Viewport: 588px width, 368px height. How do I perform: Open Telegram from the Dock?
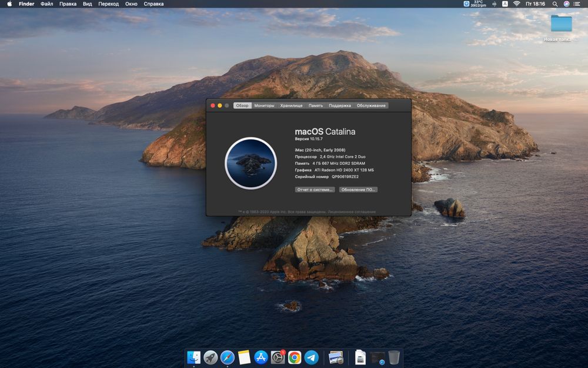(x=312, y=357)
